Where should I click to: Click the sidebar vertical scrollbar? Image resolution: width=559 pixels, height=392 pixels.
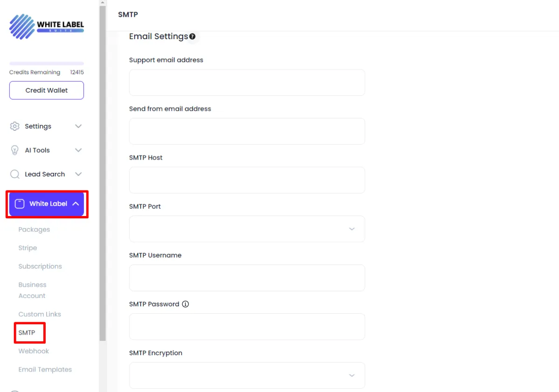coord(102,172)
